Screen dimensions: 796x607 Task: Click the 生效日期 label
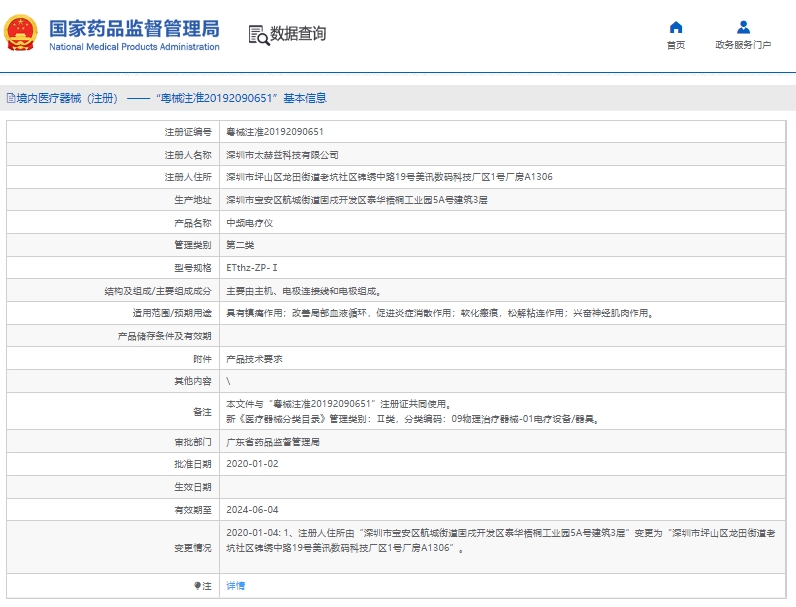point(193,487)
